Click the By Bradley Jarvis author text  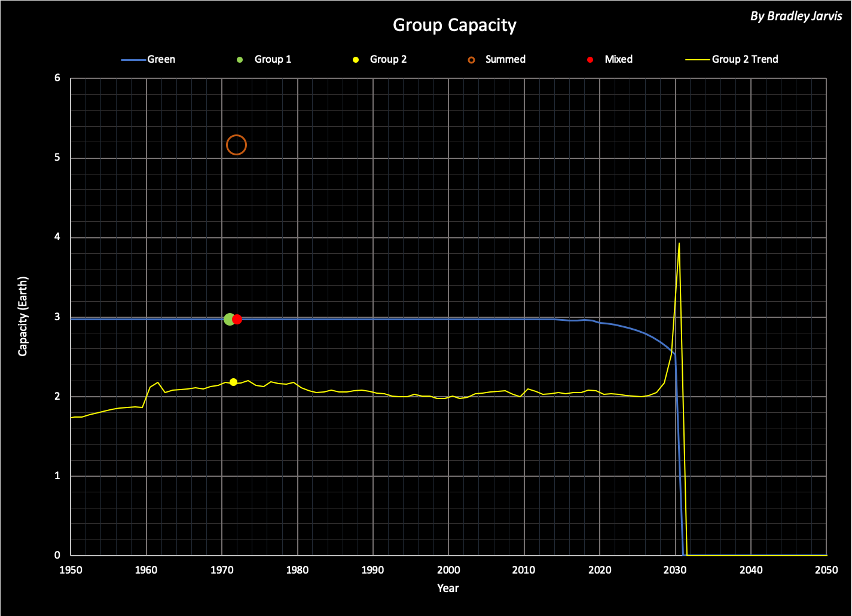point(796,17)
